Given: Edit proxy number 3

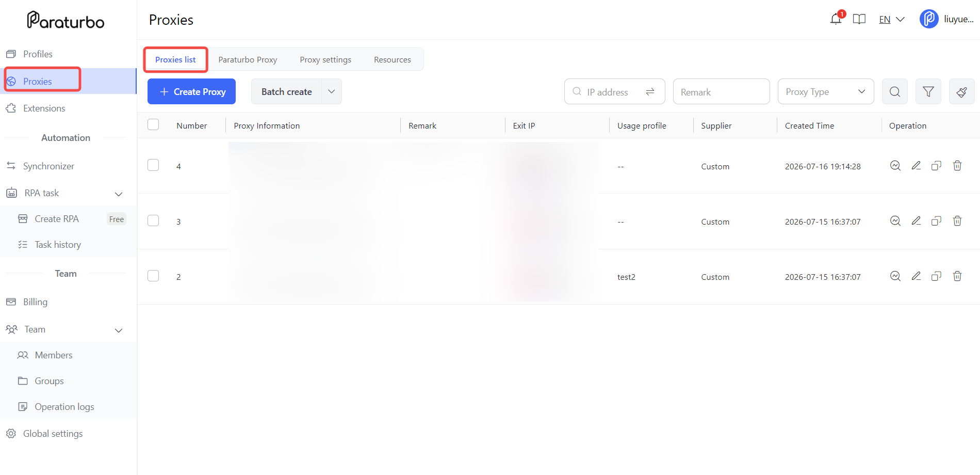Looking at the screenshot, I should coord(916,221).
